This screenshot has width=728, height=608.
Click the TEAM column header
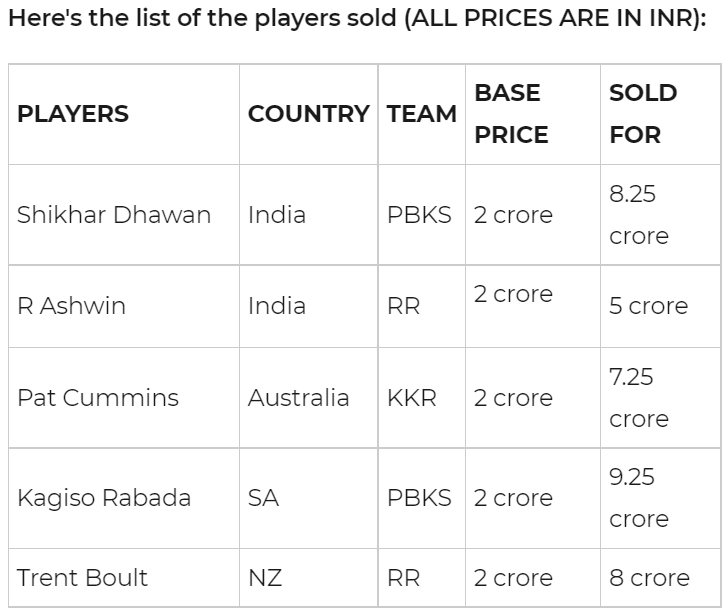click(421, 114)
